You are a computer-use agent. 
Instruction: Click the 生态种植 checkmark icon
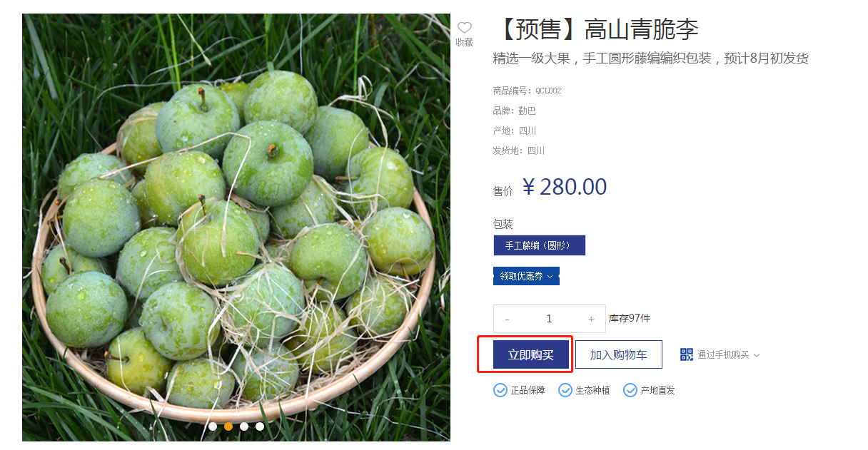coord(565,390)
